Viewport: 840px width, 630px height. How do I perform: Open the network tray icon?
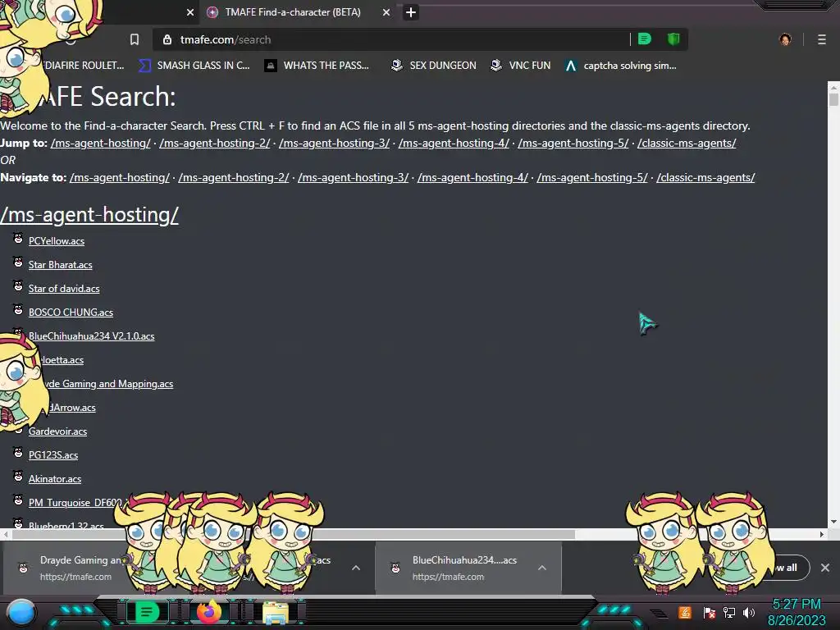(729, 612)
